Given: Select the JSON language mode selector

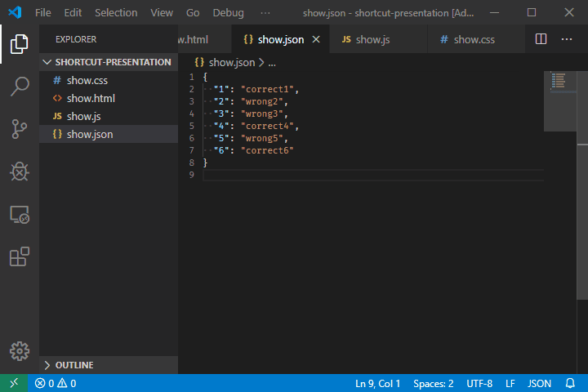Looking at the screenshot, I should tap(539, 383).
